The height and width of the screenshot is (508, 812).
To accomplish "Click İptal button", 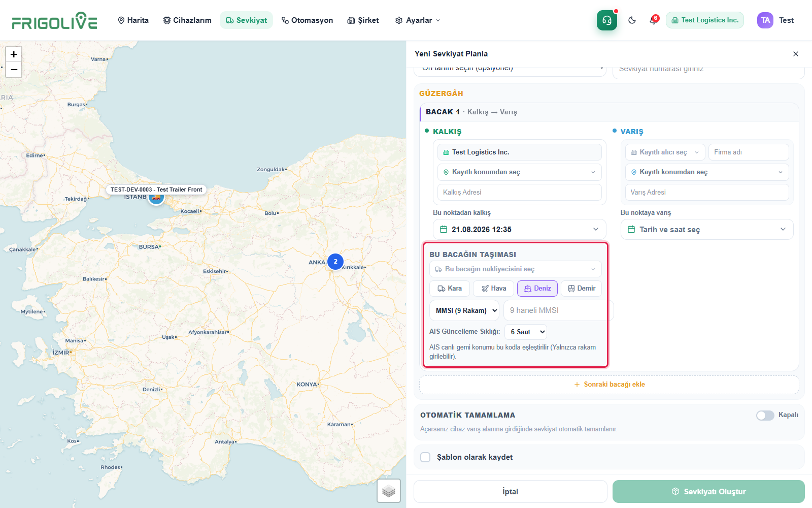I will point(511,492).
